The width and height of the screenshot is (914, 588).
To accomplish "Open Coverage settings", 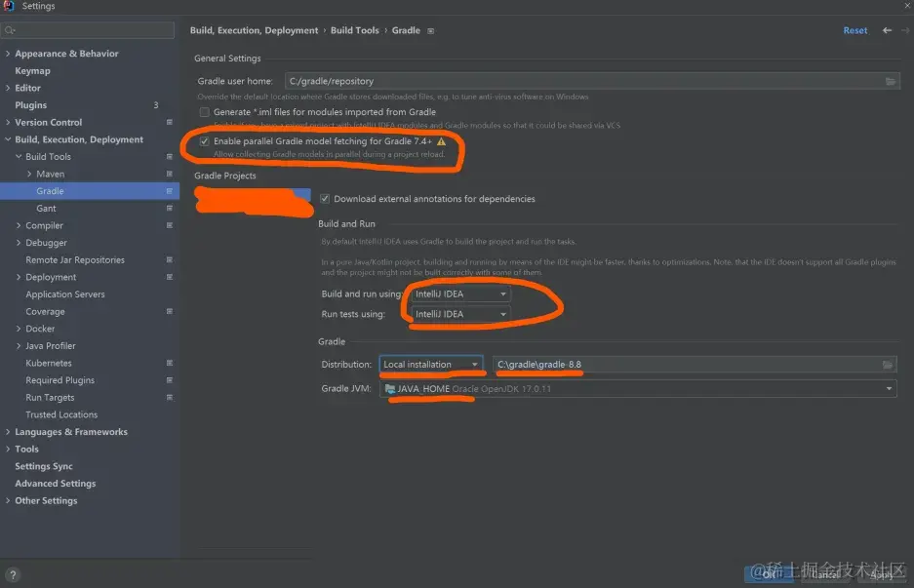I will (45, 311).
